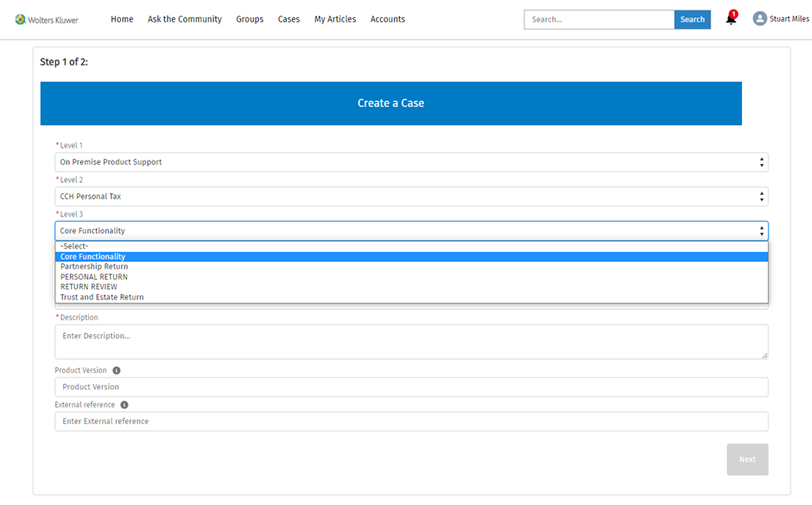Navigate to Cases
This screenshot has width=812, height=505.
(289, 19)
